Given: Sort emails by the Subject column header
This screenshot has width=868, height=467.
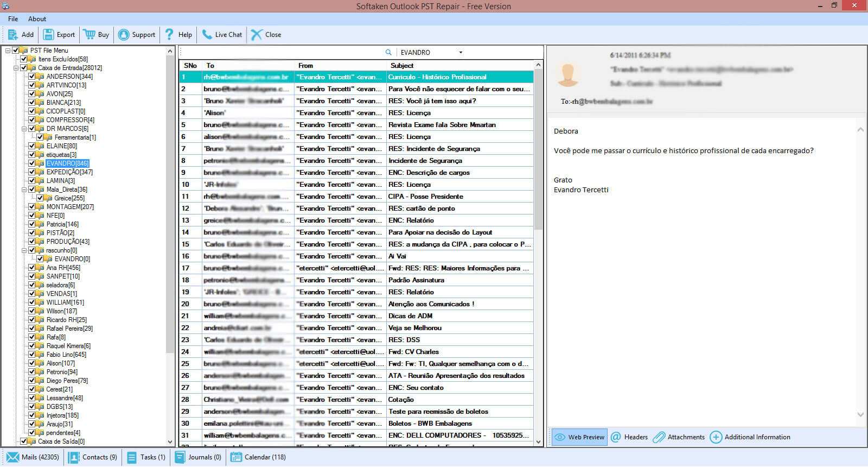Looking at the screenshot, I should coord(461,65).
